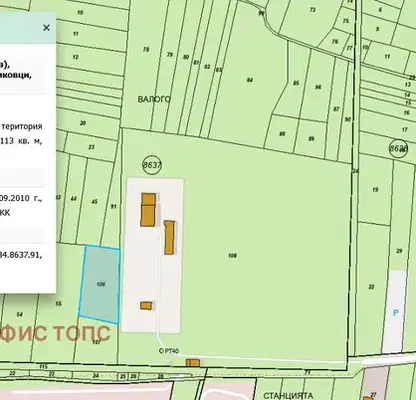The image size is (416, 400).
Task: Click parcel 19 on the right side
Action: click(x=375, y=190)
